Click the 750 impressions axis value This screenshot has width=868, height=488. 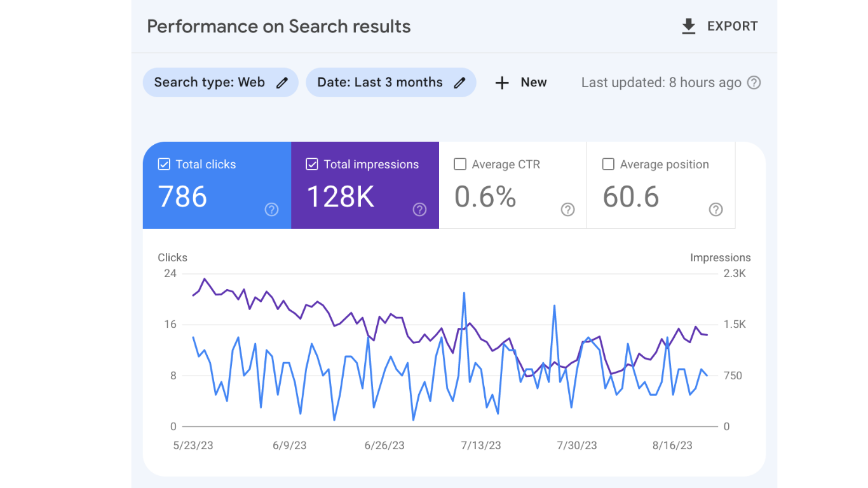(733, 376)
